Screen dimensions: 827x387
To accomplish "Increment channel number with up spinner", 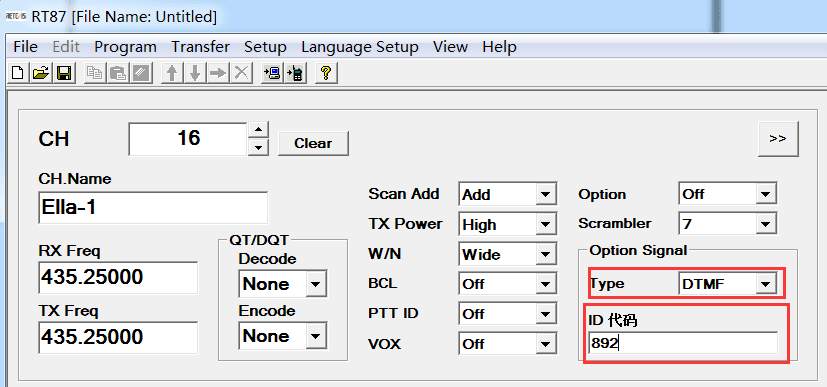I will click(258, 130).
